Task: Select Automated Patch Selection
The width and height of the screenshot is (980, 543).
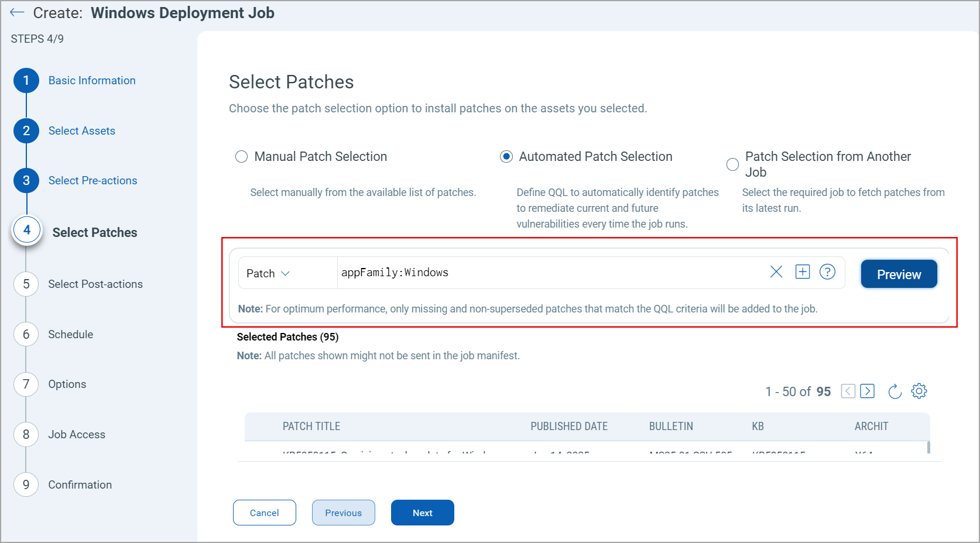Action: coord(506,156)
